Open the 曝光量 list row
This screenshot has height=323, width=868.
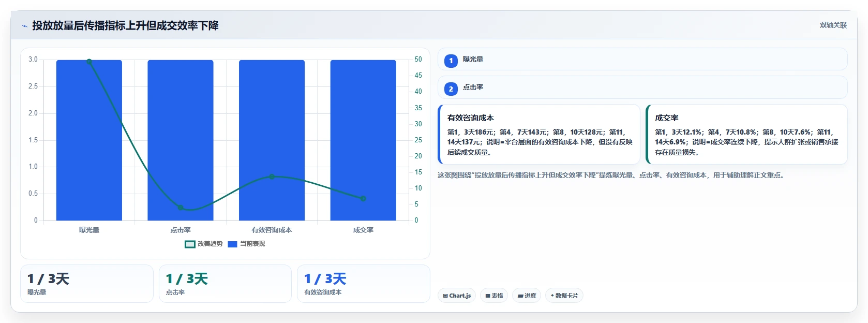pos(642,60)
